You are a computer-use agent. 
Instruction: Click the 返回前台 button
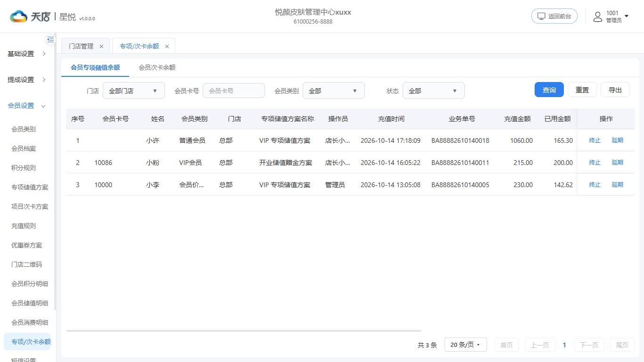click(x=554, y=16)
